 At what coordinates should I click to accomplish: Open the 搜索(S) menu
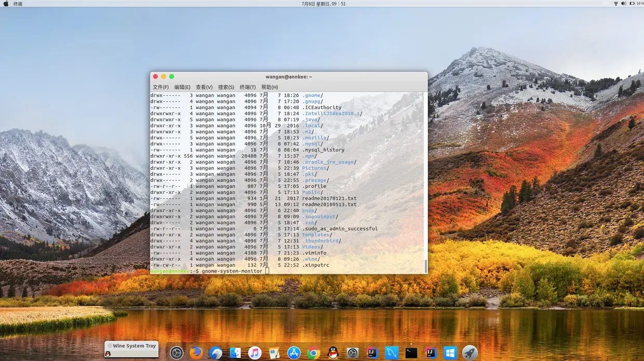click(x=227, y=87)
